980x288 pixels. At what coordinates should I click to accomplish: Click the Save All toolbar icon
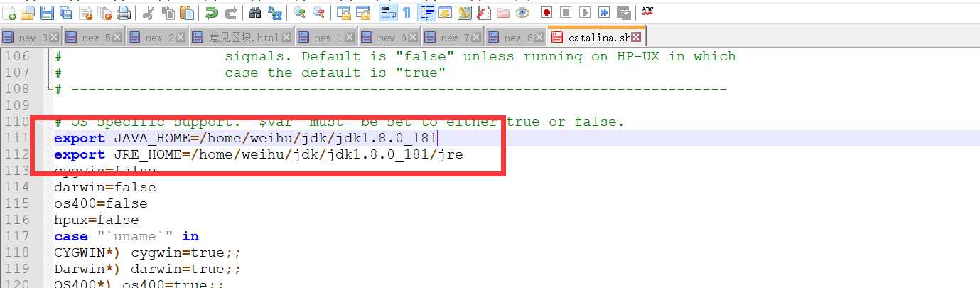65,13
